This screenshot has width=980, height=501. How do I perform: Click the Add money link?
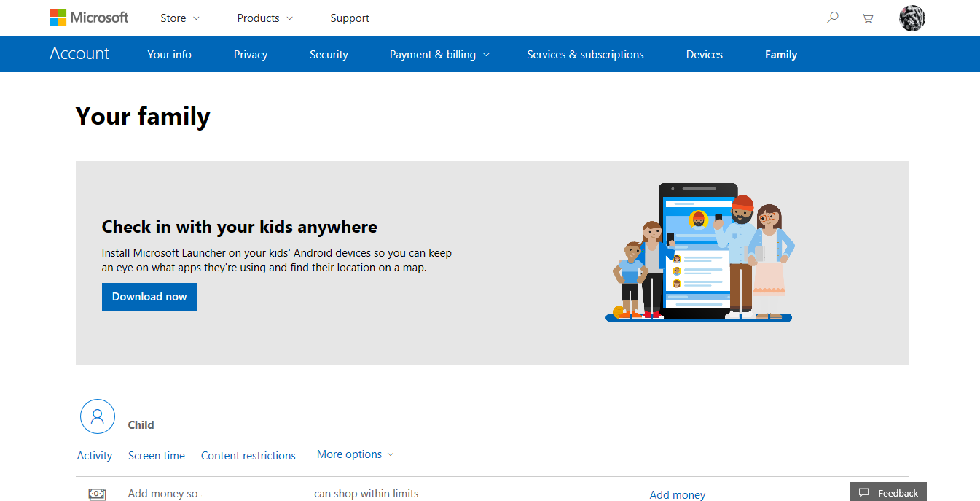[x=678, y=494]
